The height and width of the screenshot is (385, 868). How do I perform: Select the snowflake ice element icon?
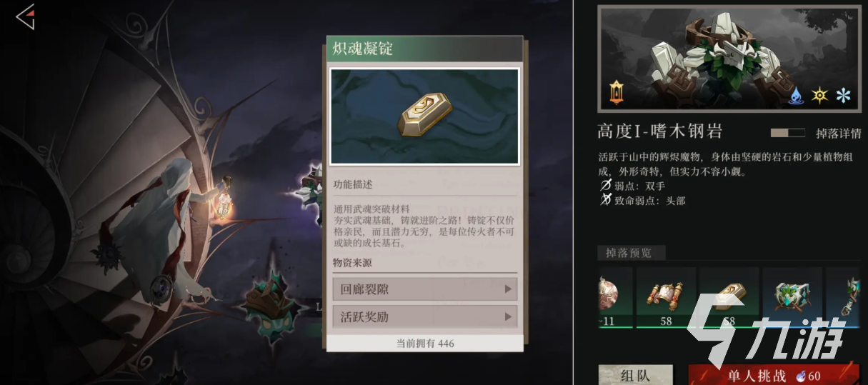pyautogui.click(x=844, y=96)
